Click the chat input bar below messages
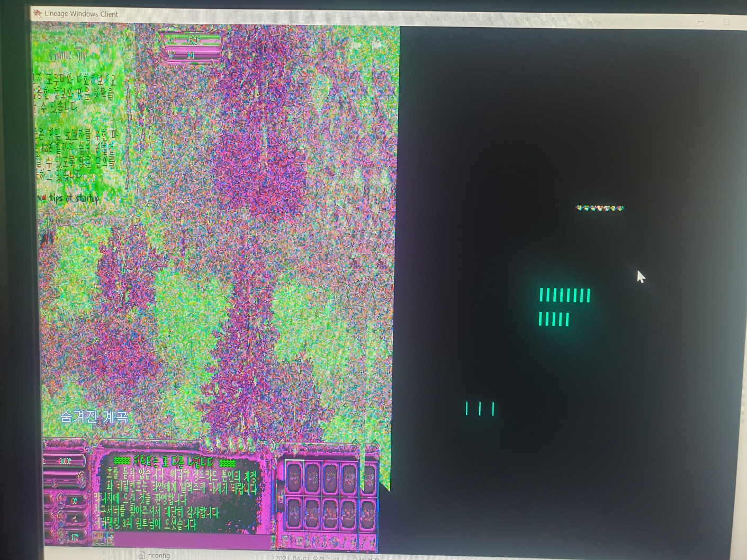Image resolution: width=747 pixels, height=560 pixels. point(193,540)
